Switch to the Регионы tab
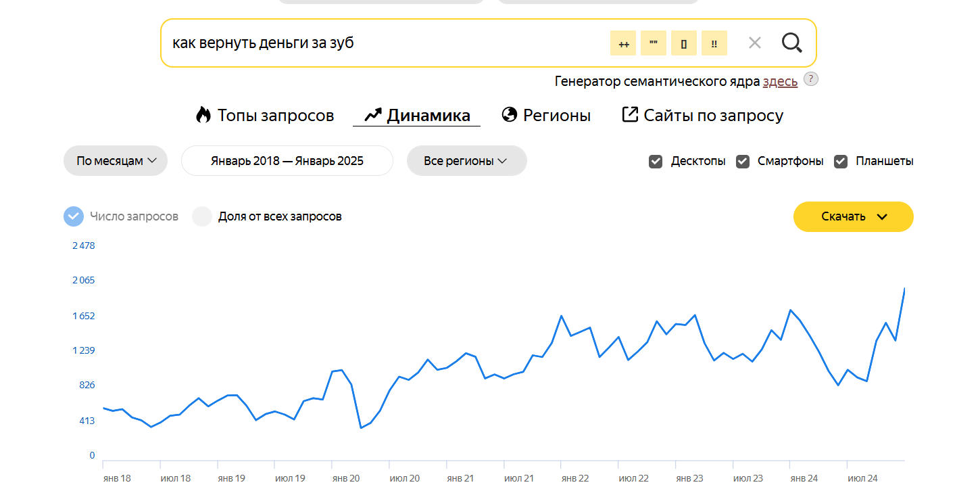Image resolution: width=980 pixels, height=489 pixels. [x=547, y=116]
